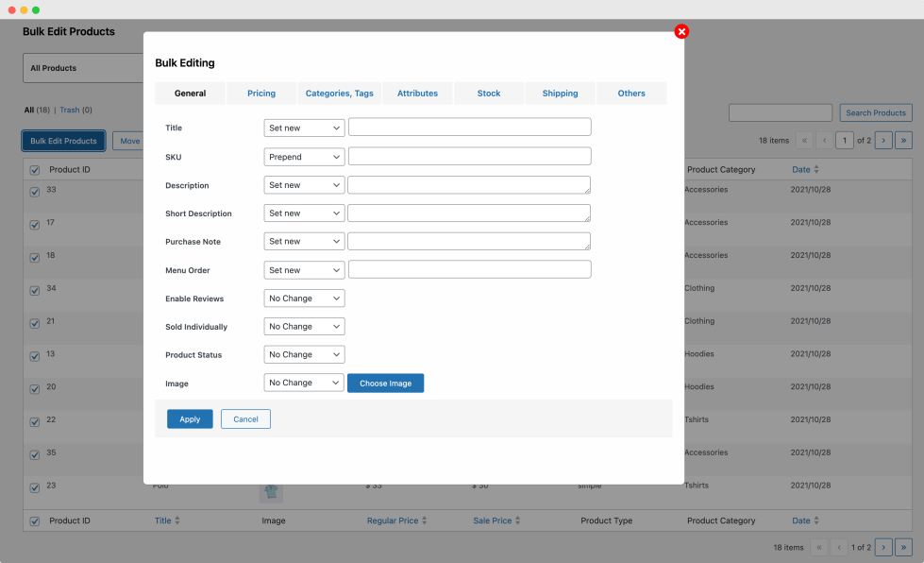Open the SKU Prepend dropdown
Image resolution: width=924 pixels, height=563 pixels.
304,157
